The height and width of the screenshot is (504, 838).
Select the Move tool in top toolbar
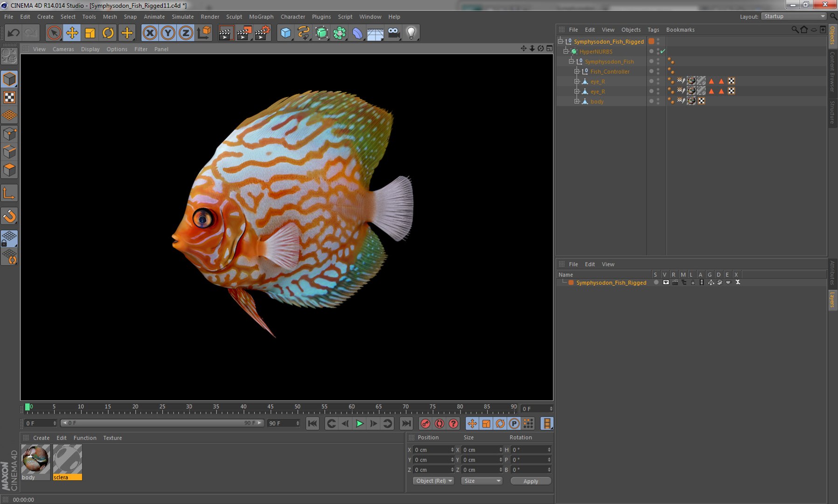click(72, 33)
